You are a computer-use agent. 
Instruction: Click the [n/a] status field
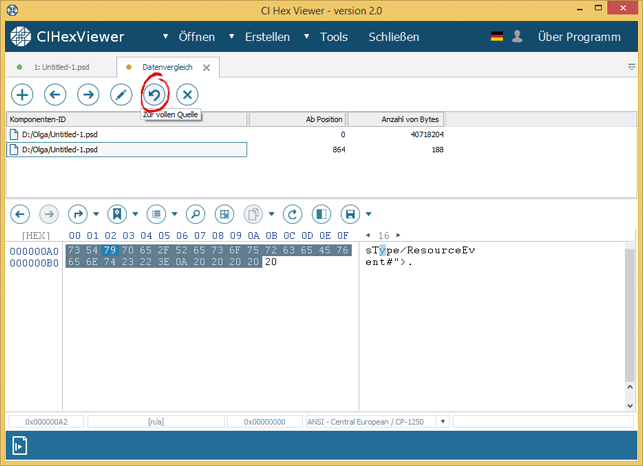click(x=156, y=421)
